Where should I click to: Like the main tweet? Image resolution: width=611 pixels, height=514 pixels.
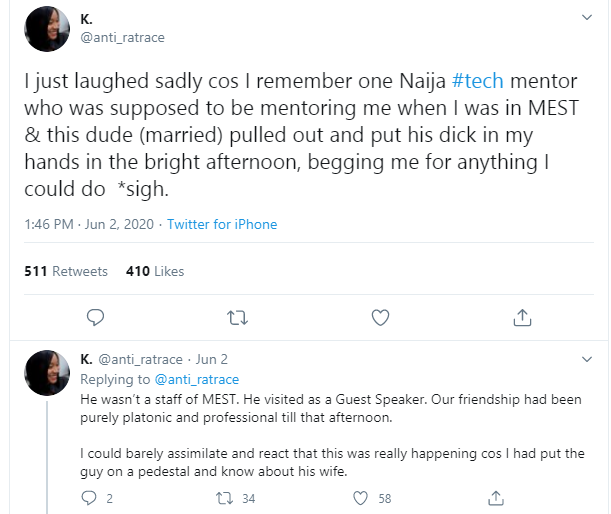(x=380, y=318)
